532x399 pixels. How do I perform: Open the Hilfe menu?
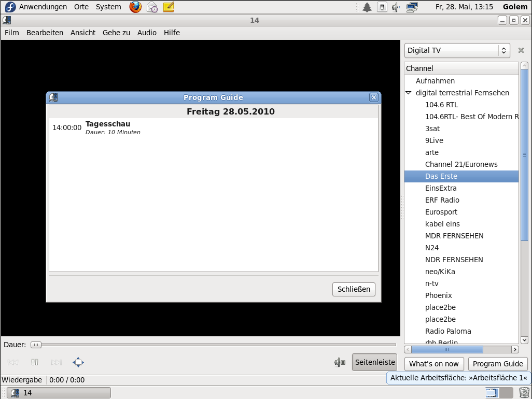(172, 33)
